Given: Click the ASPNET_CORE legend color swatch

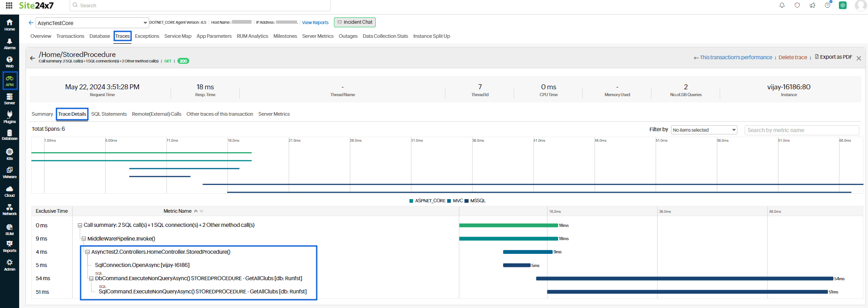Looking at the screenshot, I should click(411, 201).
